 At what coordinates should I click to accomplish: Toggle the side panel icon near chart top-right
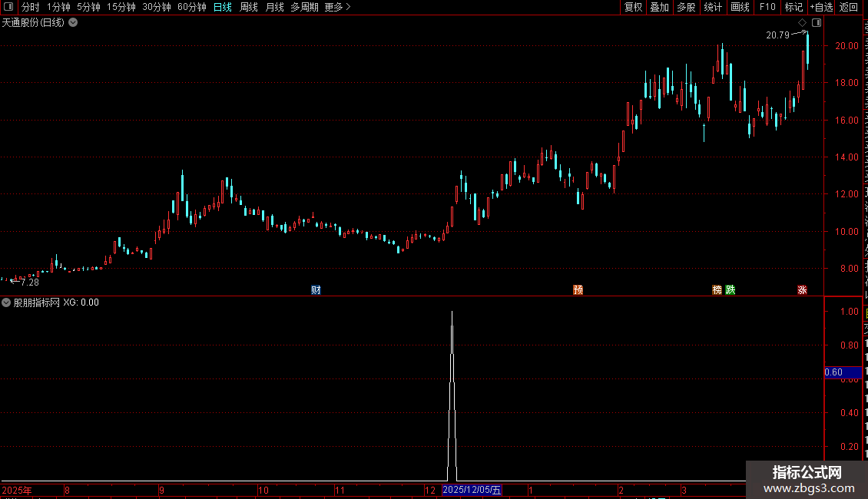(817, 23)
